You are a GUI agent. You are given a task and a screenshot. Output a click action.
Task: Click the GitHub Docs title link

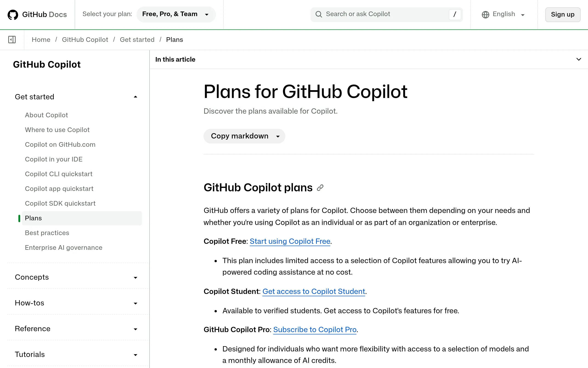(44, 14)
